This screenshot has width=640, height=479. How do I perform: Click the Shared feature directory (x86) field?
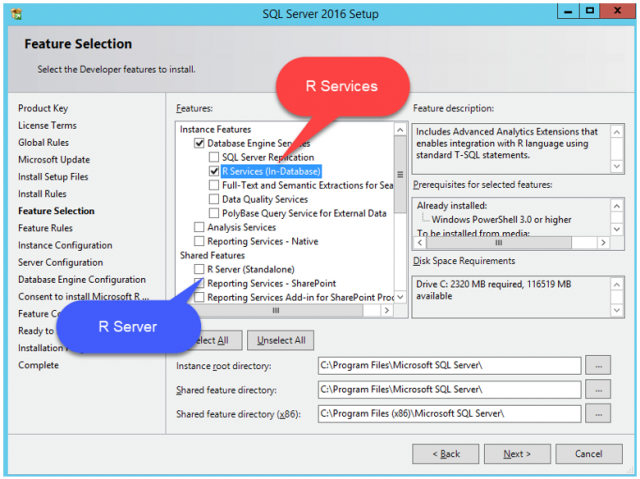(x=449, y=413)
